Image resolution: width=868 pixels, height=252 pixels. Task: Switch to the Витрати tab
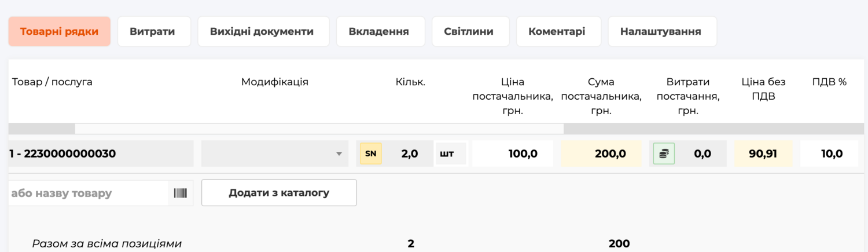point(152,31)
